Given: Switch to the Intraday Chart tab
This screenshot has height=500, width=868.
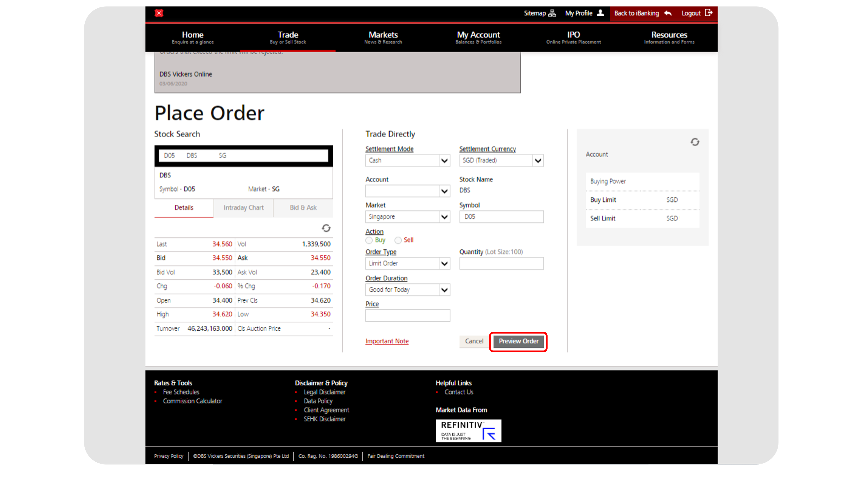Looking at the screenshot, I should coord(243,207).
